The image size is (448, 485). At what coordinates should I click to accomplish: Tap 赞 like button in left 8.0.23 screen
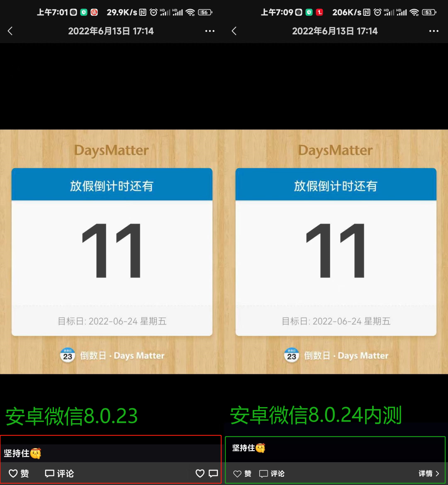click(x=19, y=473)
